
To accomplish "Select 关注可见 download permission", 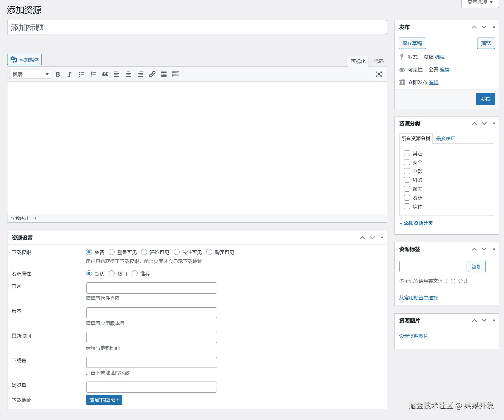I will pyautogui.click(x=177, y=252).
